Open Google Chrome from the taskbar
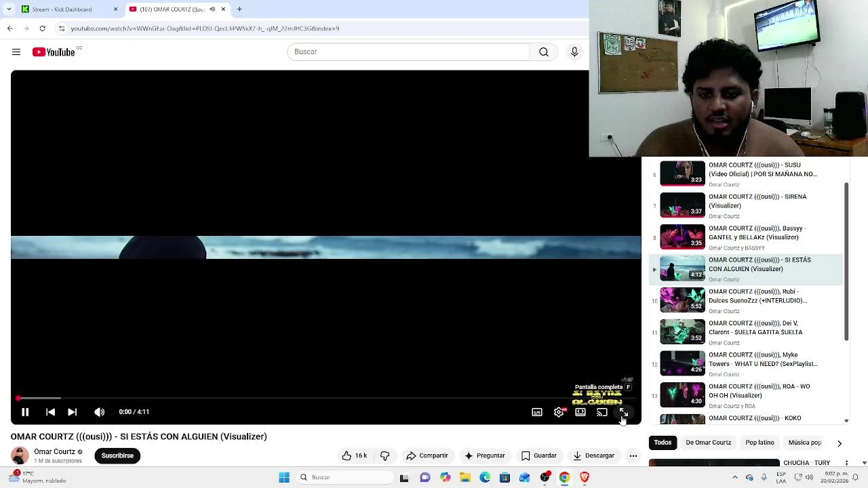The height and width of the screenshot is (488, 868). (564, 478)
